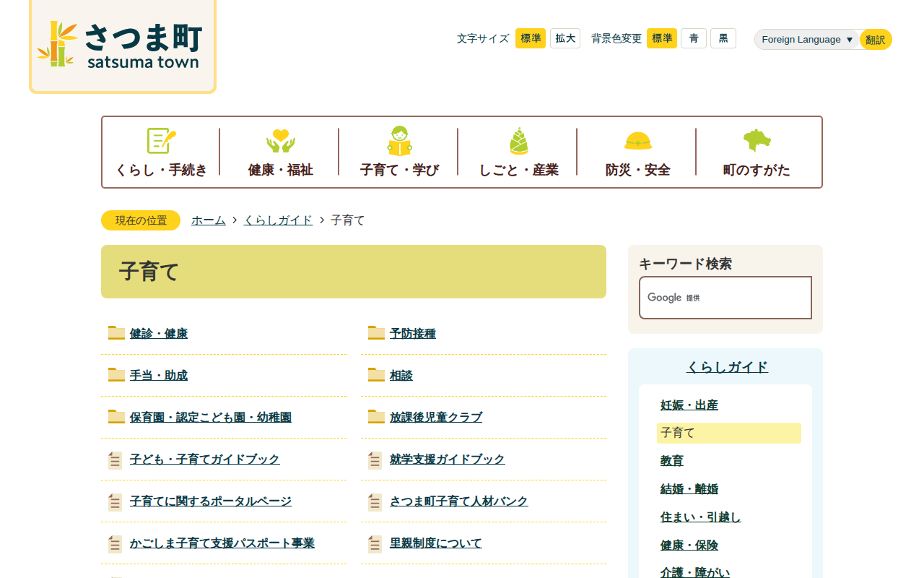924x578 pixels.
Task: Click folder icon beside 保育園・認定こども園・幼稚園
Action: (116, 417)
